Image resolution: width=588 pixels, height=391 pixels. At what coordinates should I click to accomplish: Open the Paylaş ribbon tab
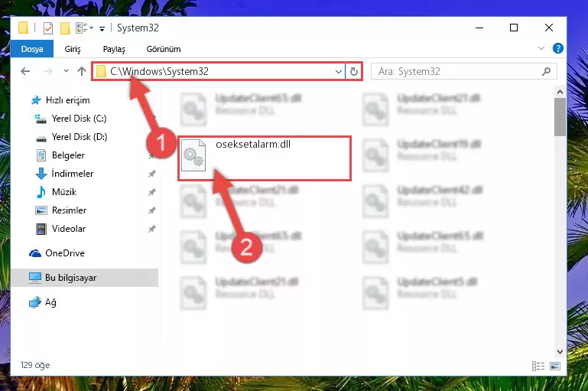point(114,49)
